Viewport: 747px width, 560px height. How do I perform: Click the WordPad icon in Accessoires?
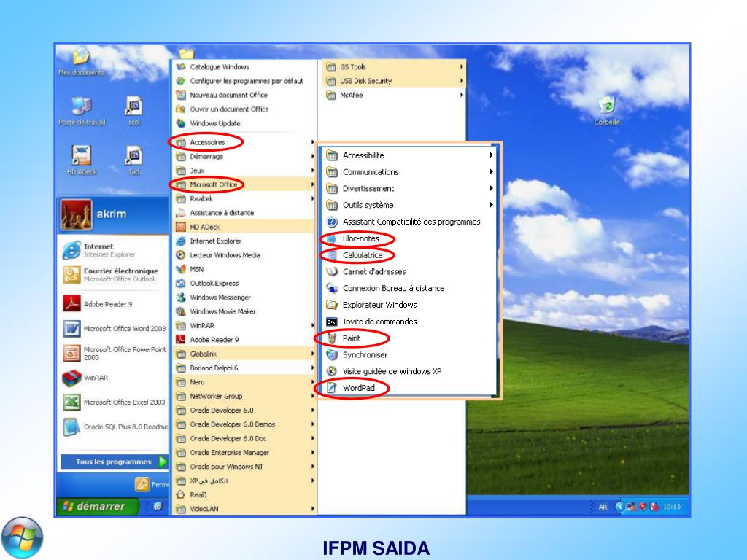pyautogui.click(x=332, y=388)
